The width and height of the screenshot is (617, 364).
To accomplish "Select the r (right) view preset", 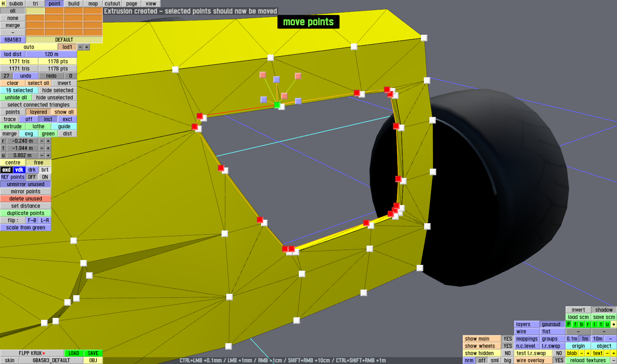I will [588, 324].
